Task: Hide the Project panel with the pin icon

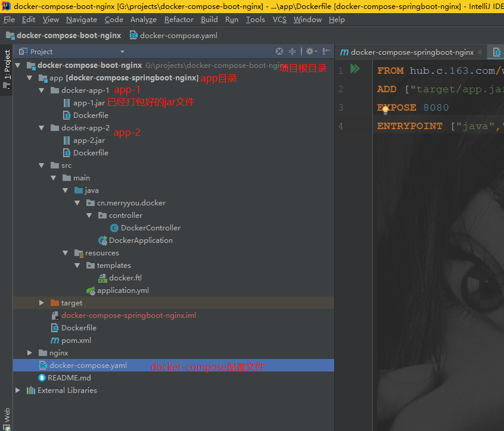Action: [x=326, y=51]
